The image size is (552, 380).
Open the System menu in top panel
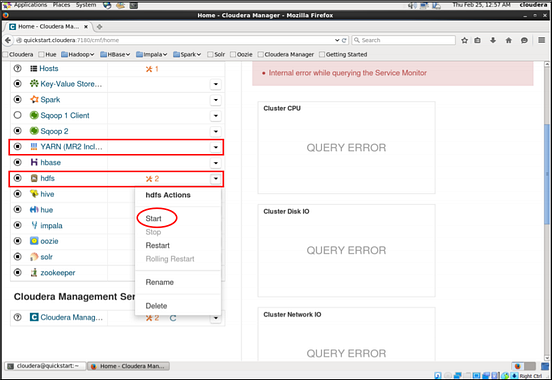(86, 5)
